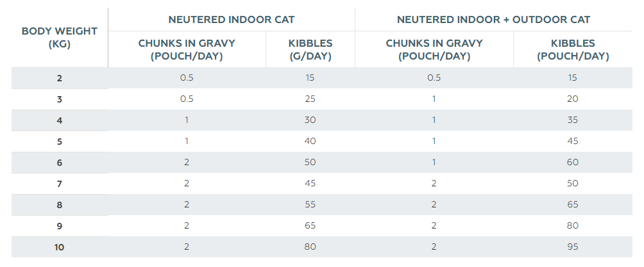Screen dimensions: 644x267
Task: Click indoor kibbles value 25 for 3 kg
Action: (310, 99)
